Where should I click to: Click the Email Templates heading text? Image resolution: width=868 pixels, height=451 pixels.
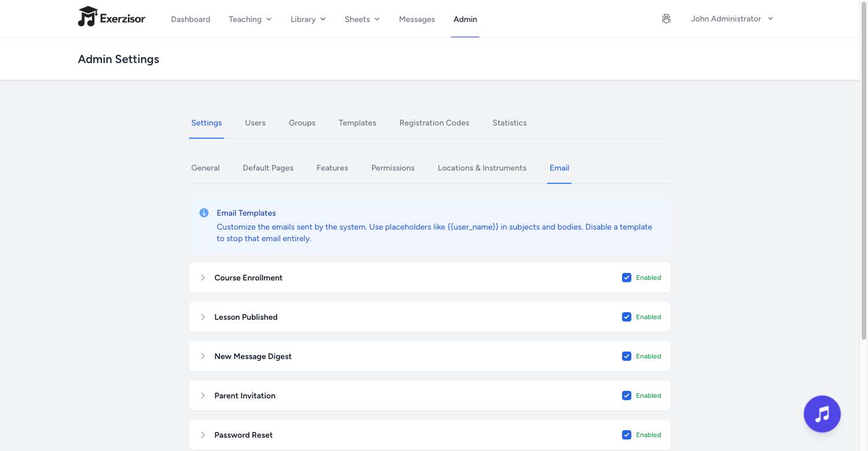(x=246, y=213)
